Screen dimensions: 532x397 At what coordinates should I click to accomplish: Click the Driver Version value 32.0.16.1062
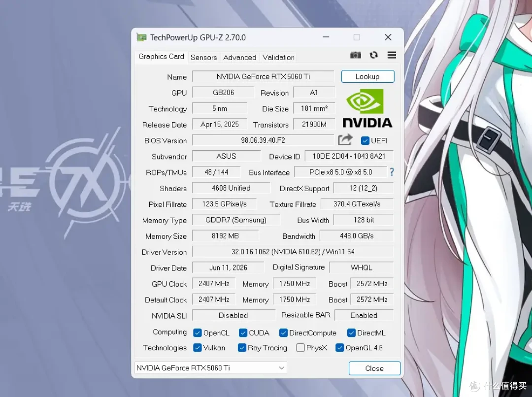293,251
